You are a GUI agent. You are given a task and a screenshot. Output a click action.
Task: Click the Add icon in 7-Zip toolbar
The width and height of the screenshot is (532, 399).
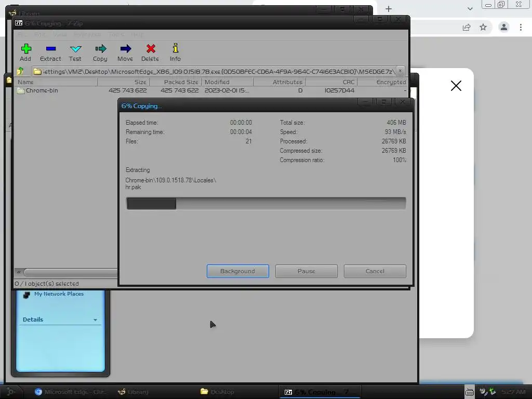pyautogui.click(x=26, y=49)
